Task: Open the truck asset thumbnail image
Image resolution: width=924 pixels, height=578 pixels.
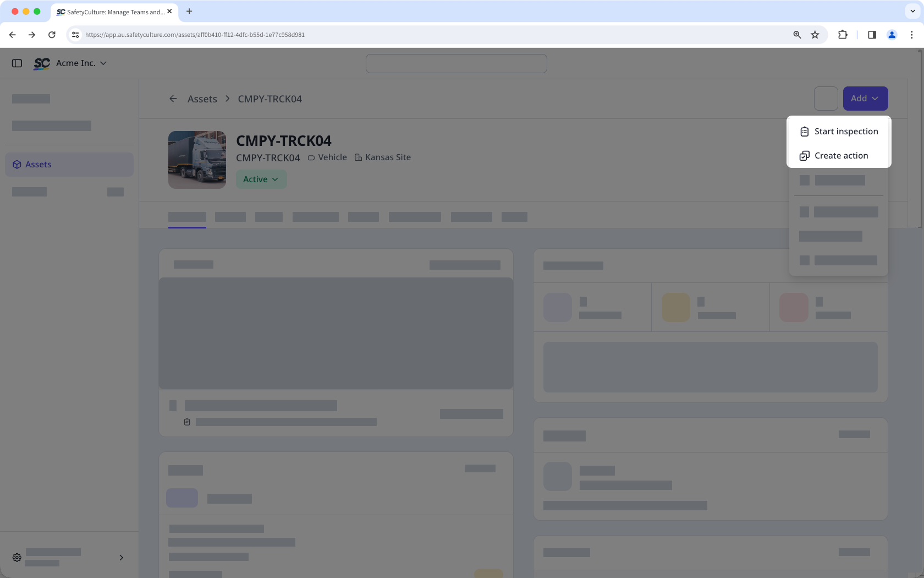Action: click(197, 160)
